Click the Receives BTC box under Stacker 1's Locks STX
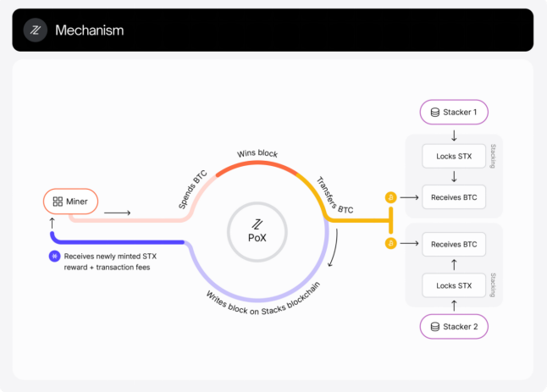The width and height of the screenshot is (547, 392). [454, 196]
